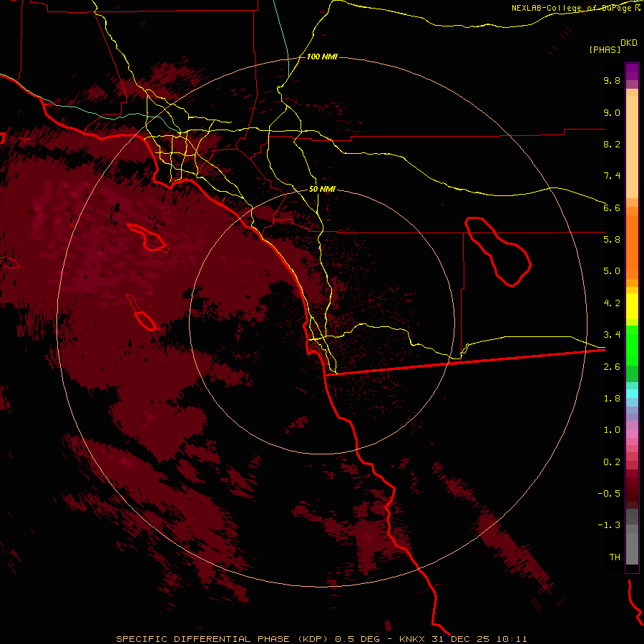
Task: Click the 1.0 legend scale value
Action: point(612,430)
